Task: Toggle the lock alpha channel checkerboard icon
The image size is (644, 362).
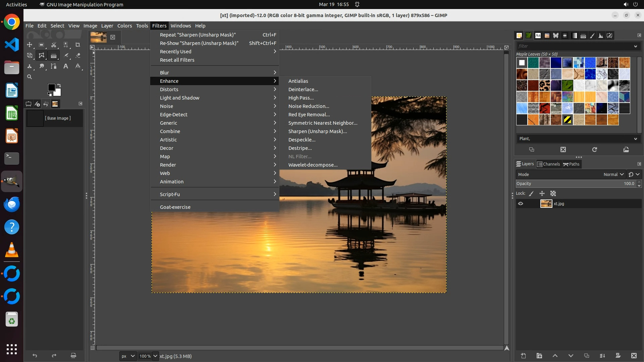Action: click(553, 194)
